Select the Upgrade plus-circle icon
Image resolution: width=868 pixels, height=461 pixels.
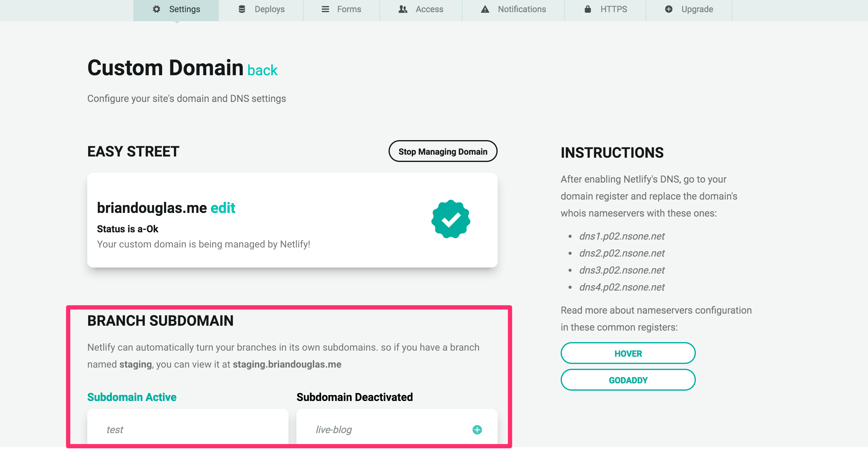pos(669,9)
